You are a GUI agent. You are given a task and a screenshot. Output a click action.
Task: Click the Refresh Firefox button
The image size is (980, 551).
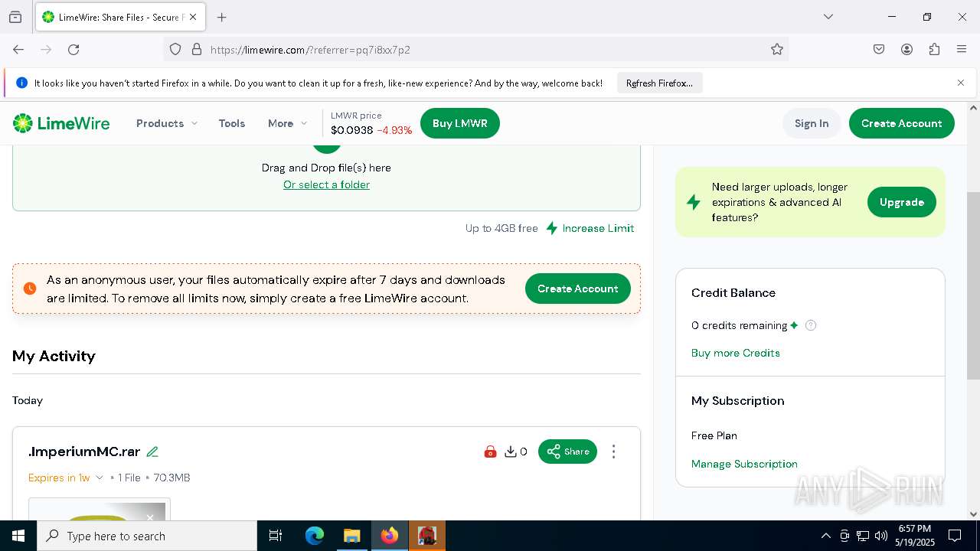(659, 83)
